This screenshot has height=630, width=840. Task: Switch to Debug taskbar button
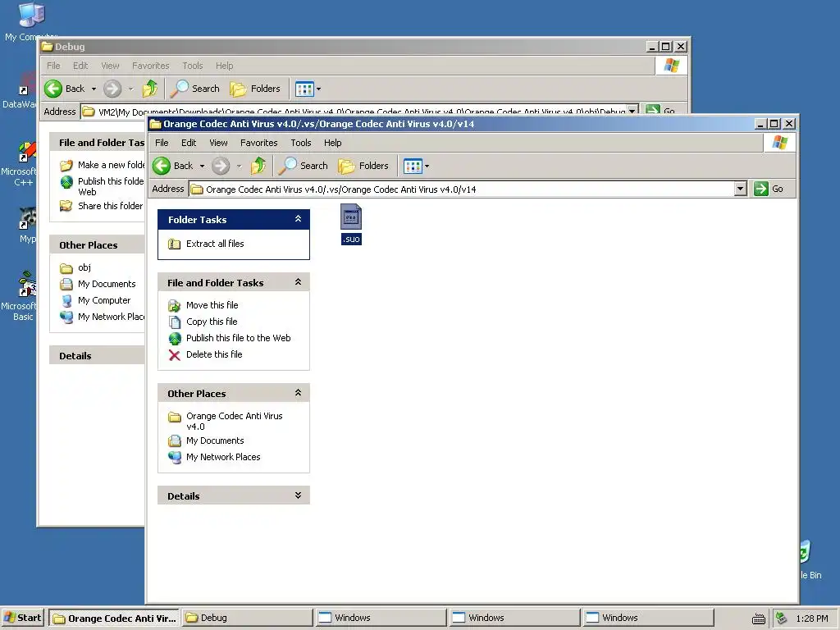(246, 618)
